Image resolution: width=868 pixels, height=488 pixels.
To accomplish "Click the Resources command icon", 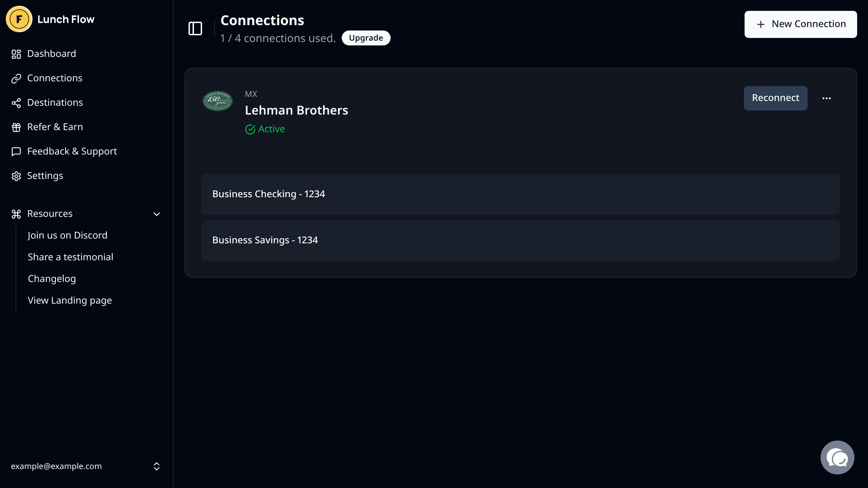I will click(x=16, y=214).
